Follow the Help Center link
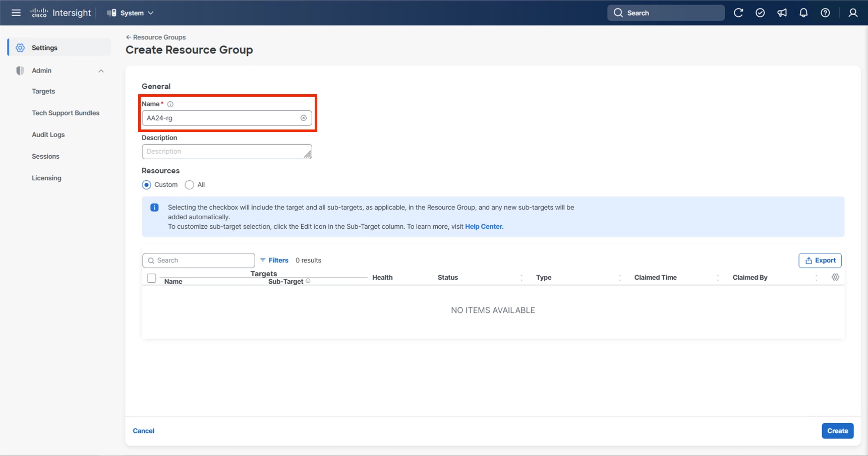868x456 pixels. 483,226
